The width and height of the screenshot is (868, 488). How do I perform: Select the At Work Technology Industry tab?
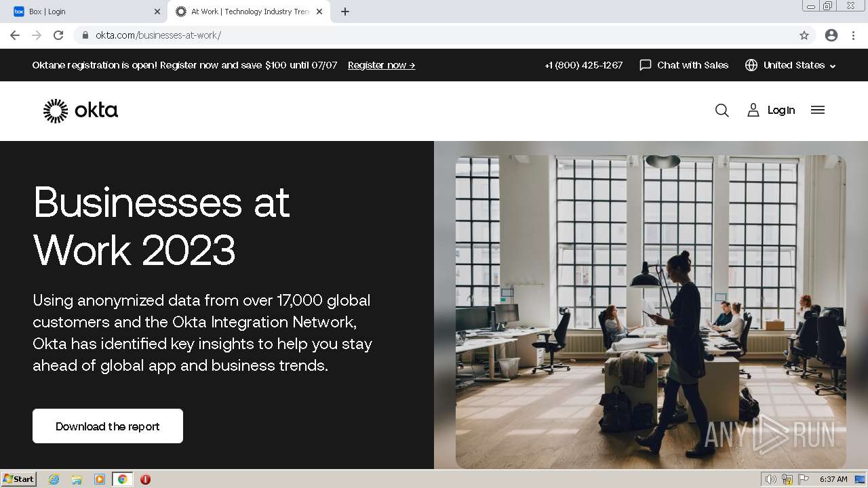248,12
